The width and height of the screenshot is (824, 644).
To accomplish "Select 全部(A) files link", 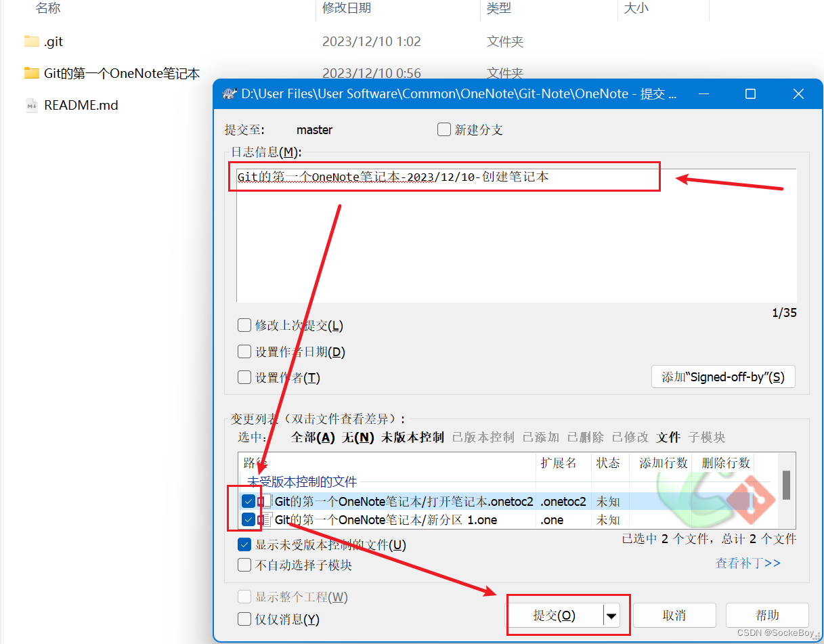I will click(x=313, y=437).
